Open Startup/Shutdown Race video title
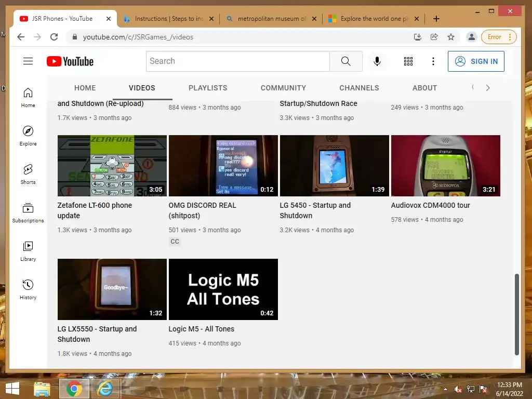Image resolution: width=532 pixels, height=399 pixels. 318,103
